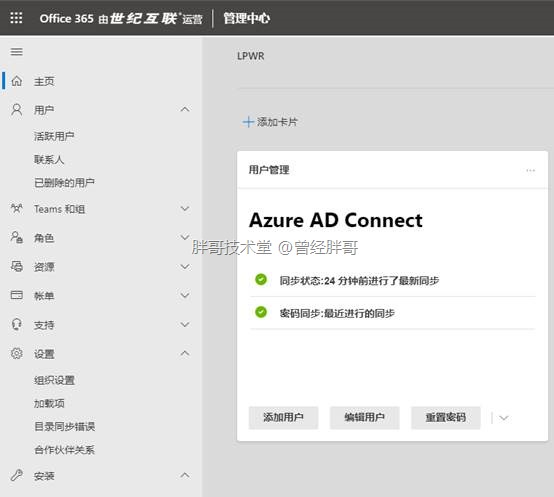The width and height of the screenshot is (554, 497).
Task: Go to 主页 in navigation
Action: 44,81
